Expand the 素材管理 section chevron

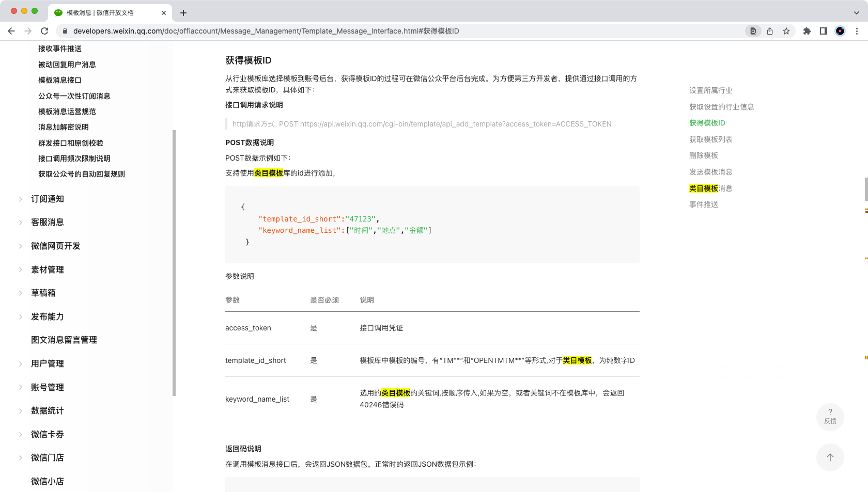[x=21, y=269]
